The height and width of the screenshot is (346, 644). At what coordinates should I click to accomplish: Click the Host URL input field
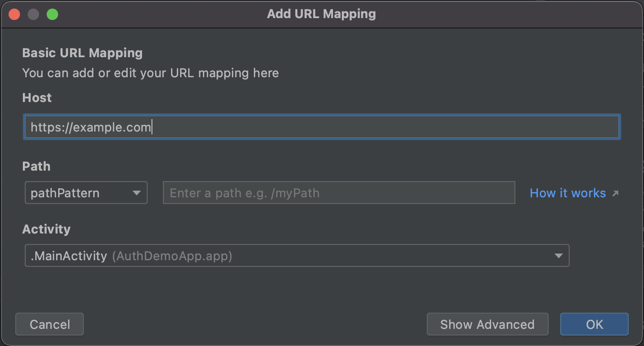[x=322, y=127]
